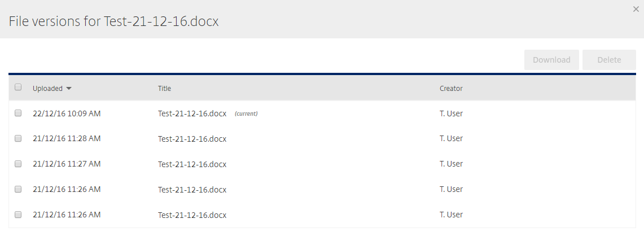Select checkbox for the last version row
Viewport: 644px width, 236px height.
(18, 215)
